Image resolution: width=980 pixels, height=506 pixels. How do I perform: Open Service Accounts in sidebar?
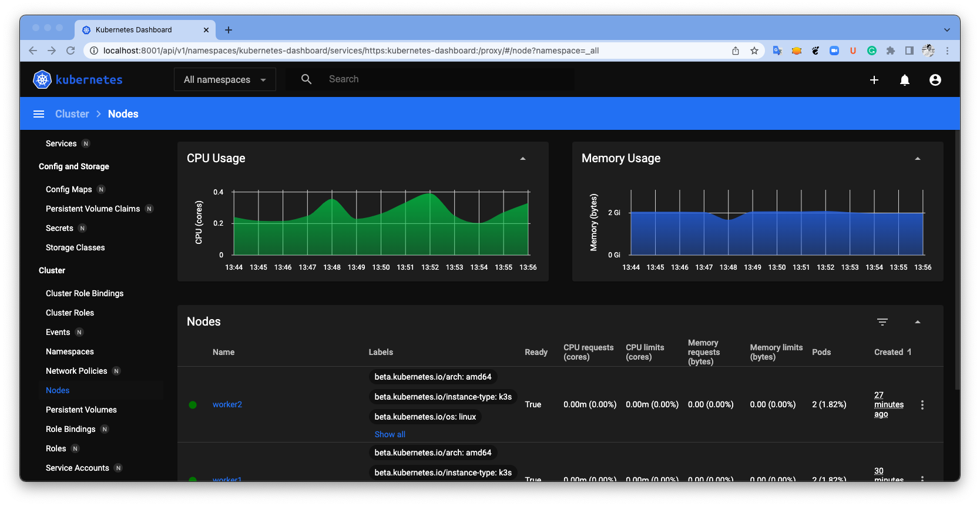(x=78, y=468)
